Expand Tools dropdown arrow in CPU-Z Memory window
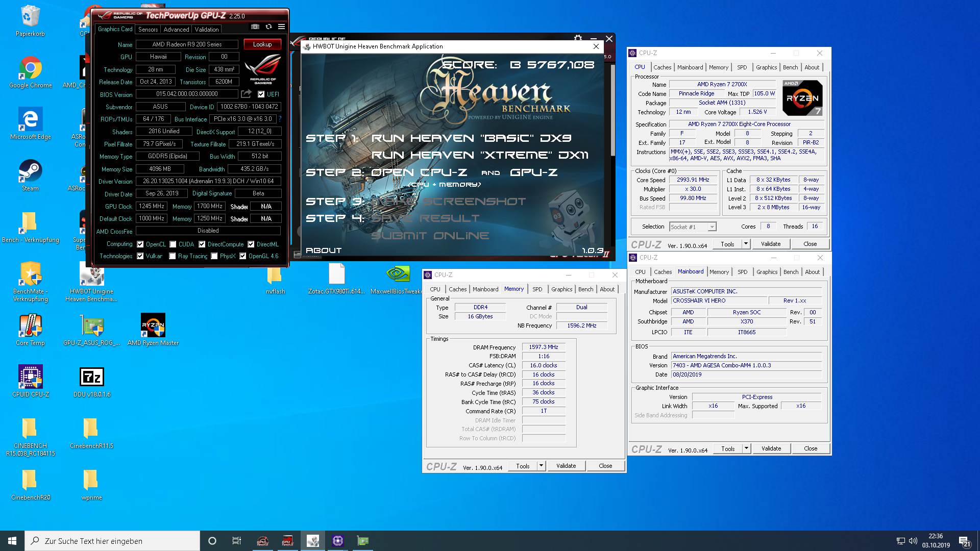The width and height of the screenshot is (980, 551). click(541, 466)
